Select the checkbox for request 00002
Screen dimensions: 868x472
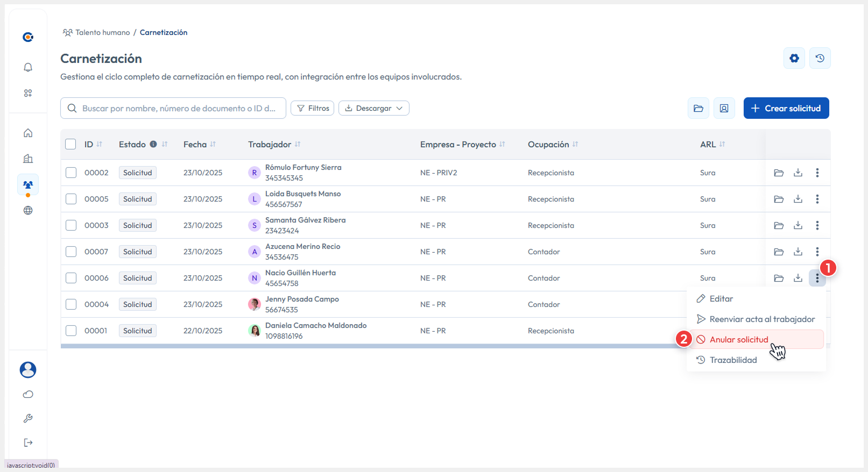coord(71,173)
